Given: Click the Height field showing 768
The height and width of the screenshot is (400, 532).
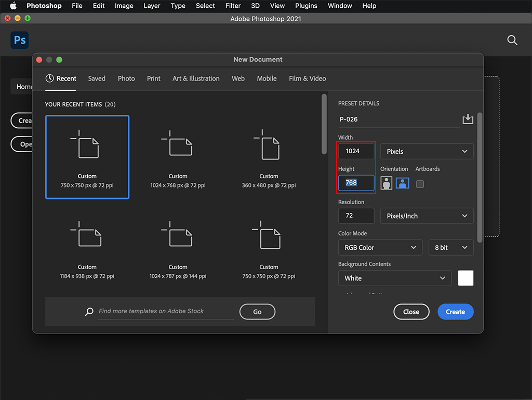Looking at the screenshot, I should click(356, 183).
